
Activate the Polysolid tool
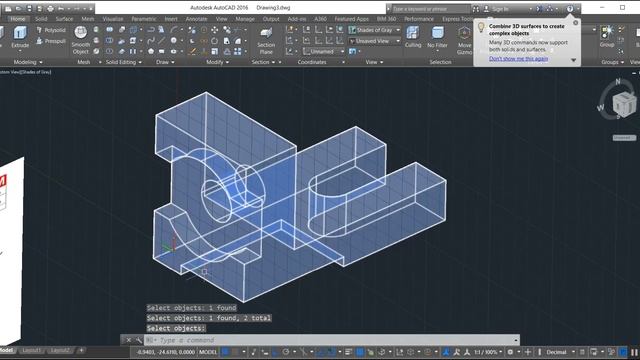51,30
